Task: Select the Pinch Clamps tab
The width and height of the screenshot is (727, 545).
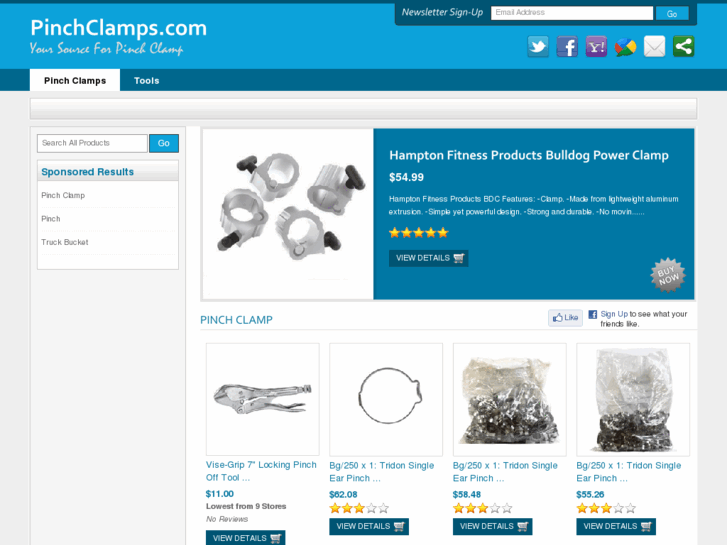Action: pos(75,81)
